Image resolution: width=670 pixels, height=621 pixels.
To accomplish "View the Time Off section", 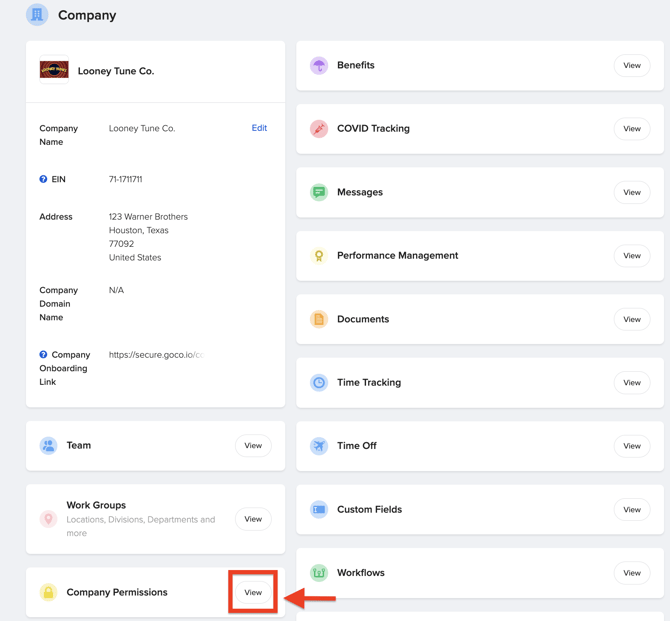I will [632, 446].
